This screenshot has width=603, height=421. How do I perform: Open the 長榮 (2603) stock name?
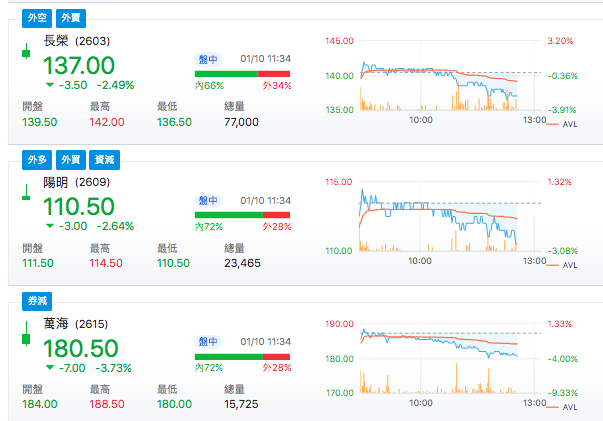[x=77, y=41]
